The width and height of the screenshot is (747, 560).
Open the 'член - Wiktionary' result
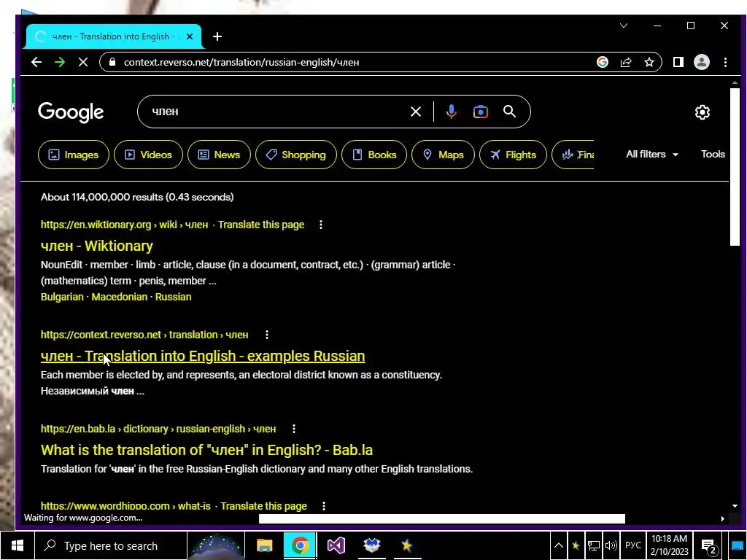click(x=97, y=246)
